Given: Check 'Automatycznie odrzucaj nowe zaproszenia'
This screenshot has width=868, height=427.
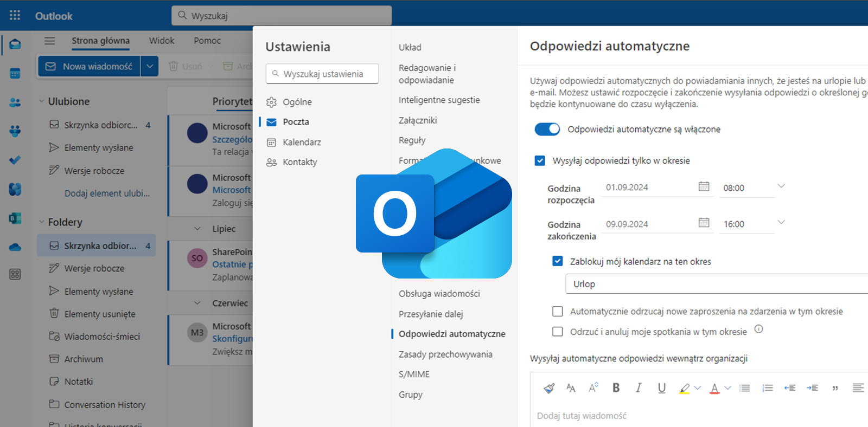Looking at the screenshot, I should pyautogui.click(x=557, y=311).
